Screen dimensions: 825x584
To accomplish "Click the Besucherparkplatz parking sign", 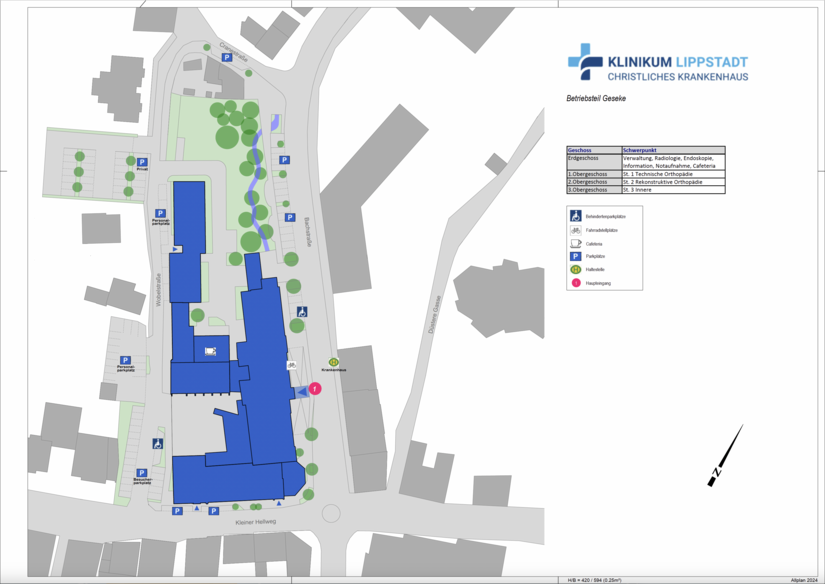I will (142, 472).
